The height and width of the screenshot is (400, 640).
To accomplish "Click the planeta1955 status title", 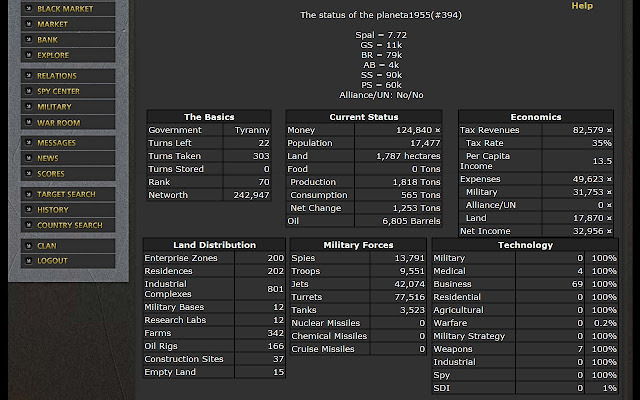I will click(x=381, y=15).
